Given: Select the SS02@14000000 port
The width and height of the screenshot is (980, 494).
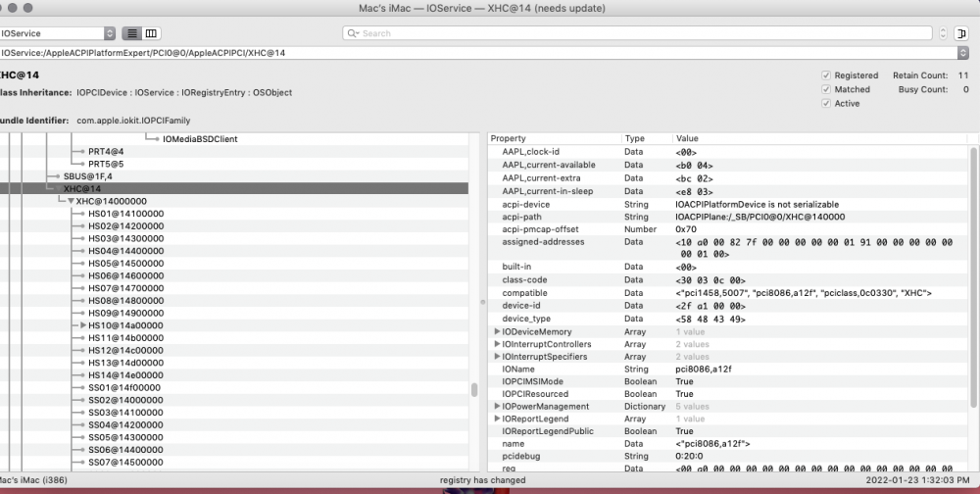Looking at the screenshot, I should click(x=125, y=400).
